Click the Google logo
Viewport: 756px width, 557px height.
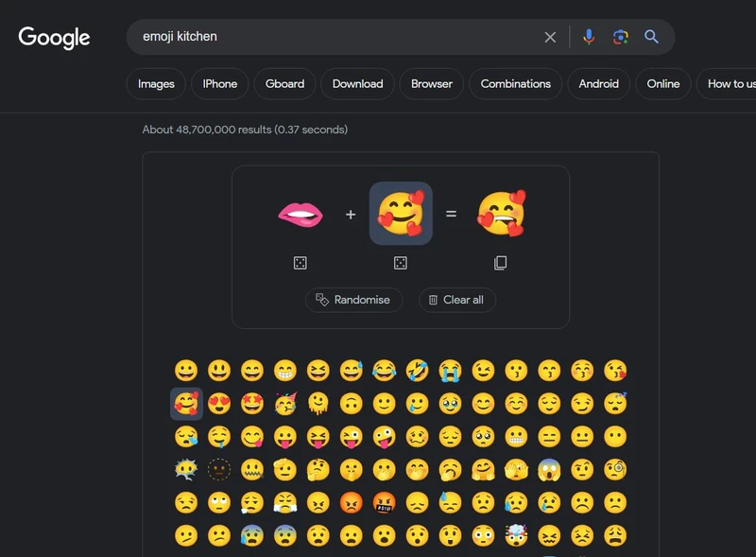pos(54,38)
